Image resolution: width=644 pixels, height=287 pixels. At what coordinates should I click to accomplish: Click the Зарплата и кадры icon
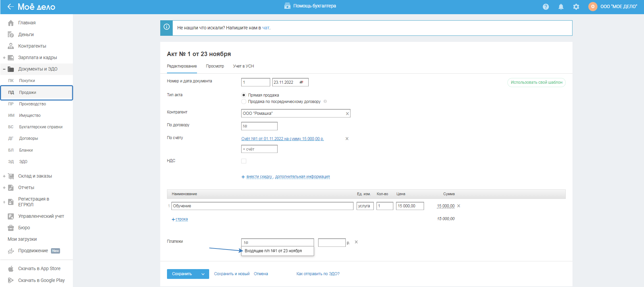11,57
